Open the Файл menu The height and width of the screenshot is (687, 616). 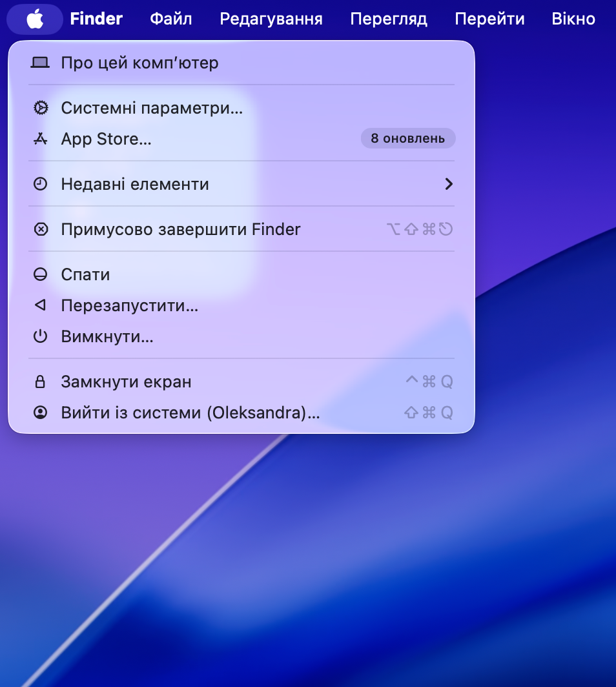[171, 19]
